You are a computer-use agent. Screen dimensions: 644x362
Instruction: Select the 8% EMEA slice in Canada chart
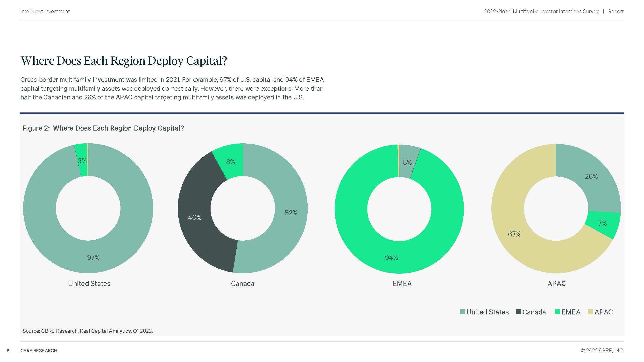point(231,162)
